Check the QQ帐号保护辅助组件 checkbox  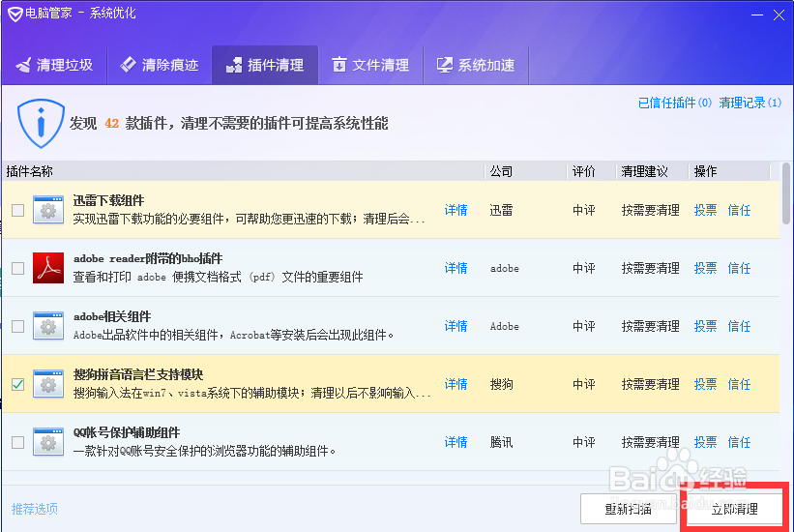click(17, 442)
